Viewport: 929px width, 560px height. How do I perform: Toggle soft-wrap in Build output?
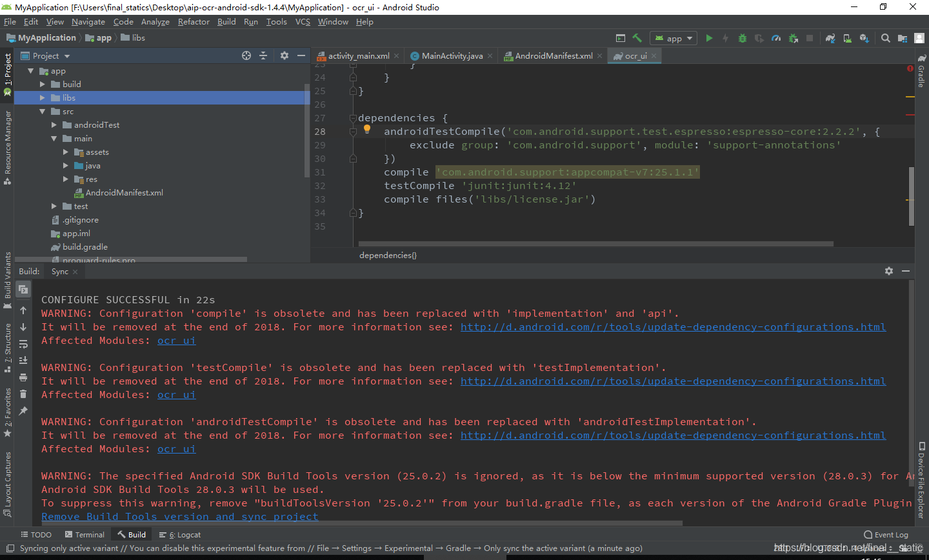[23, 344]
